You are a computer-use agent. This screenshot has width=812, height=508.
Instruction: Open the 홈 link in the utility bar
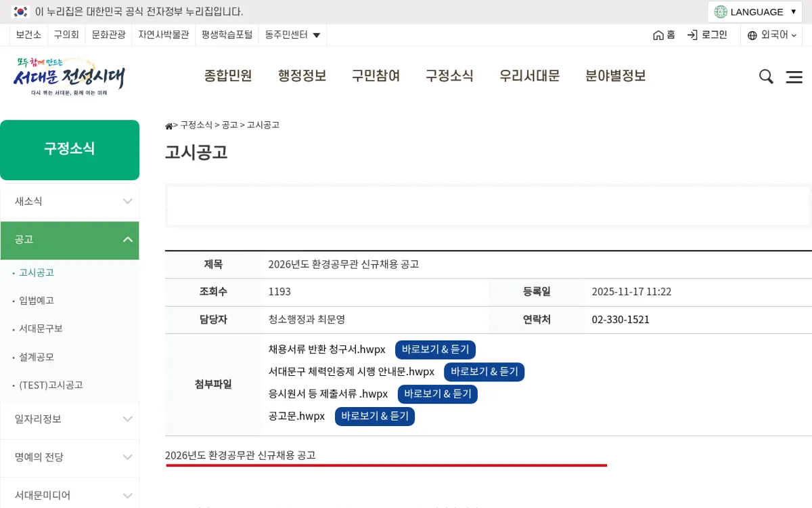click(x=664, y=35)
